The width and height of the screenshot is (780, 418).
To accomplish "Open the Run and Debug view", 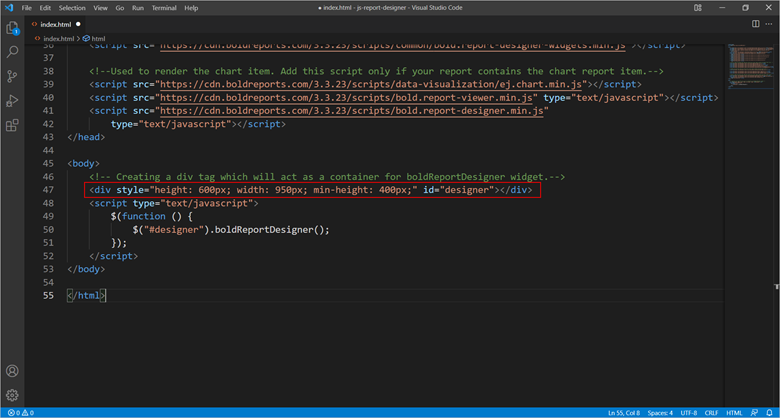I will [x=12, y=101].
